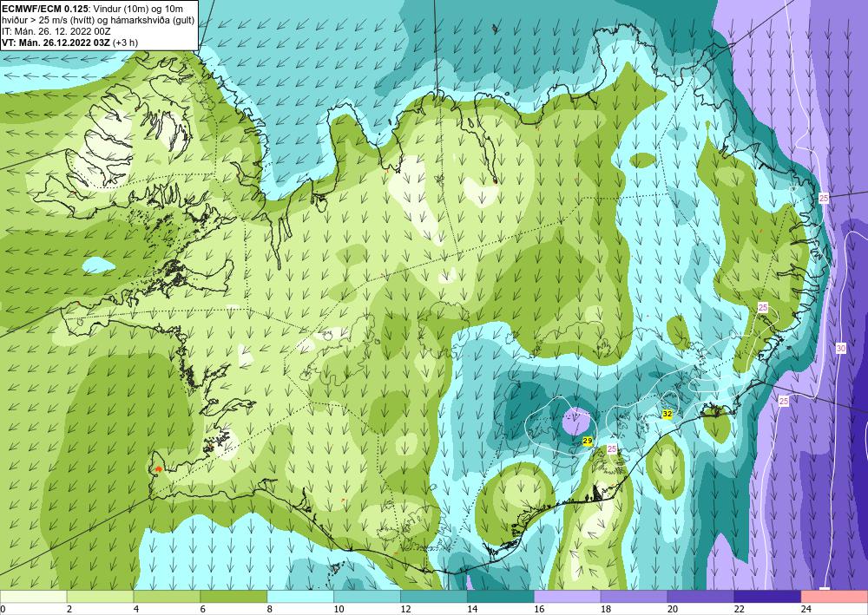868x615 pixels.
Task: Click the legend scale value '0'
Action: click(x=3, y=609)
